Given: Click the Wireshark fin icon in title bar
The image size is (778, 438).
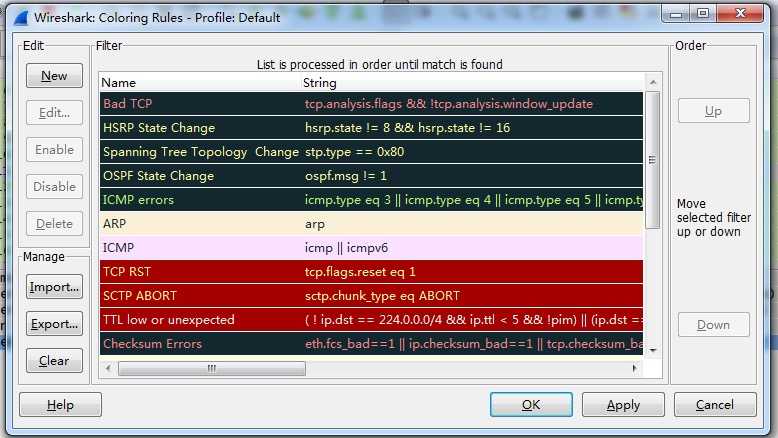Looking at the screenshot, I should [x=21, y=18].
